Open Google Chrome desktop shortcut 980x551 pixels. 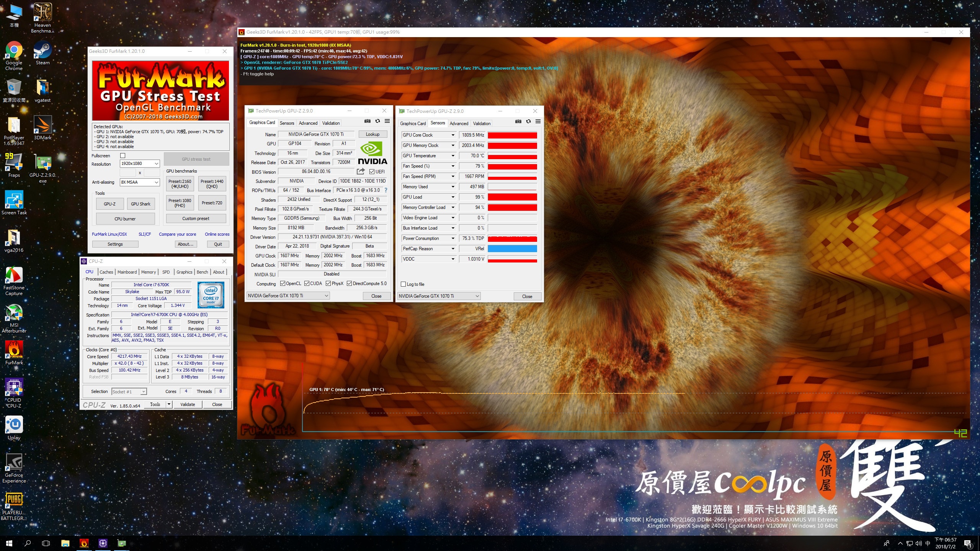[x=14, y=56]
